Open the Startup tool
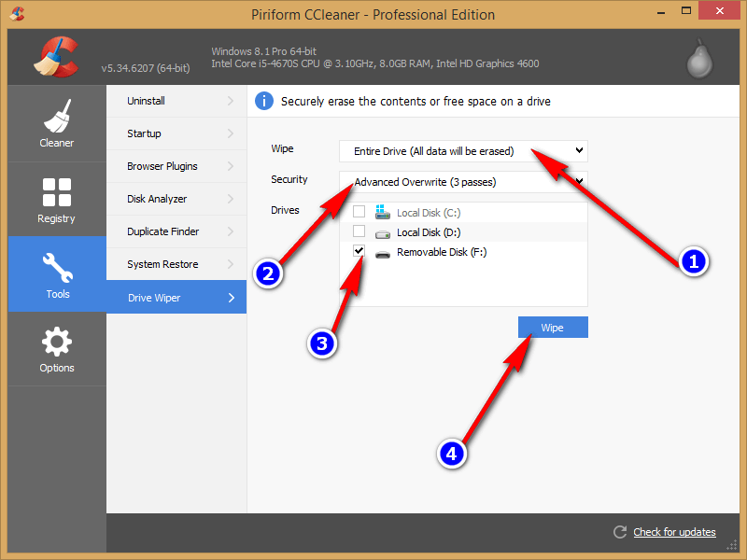The image size is (747, 560). (176, 133)
